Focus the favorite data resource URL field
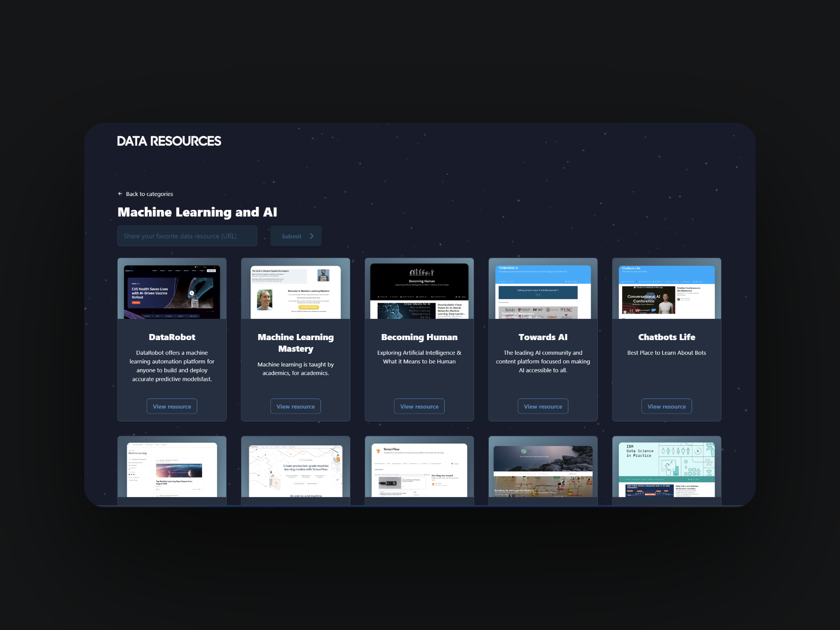 coord(187,236)
